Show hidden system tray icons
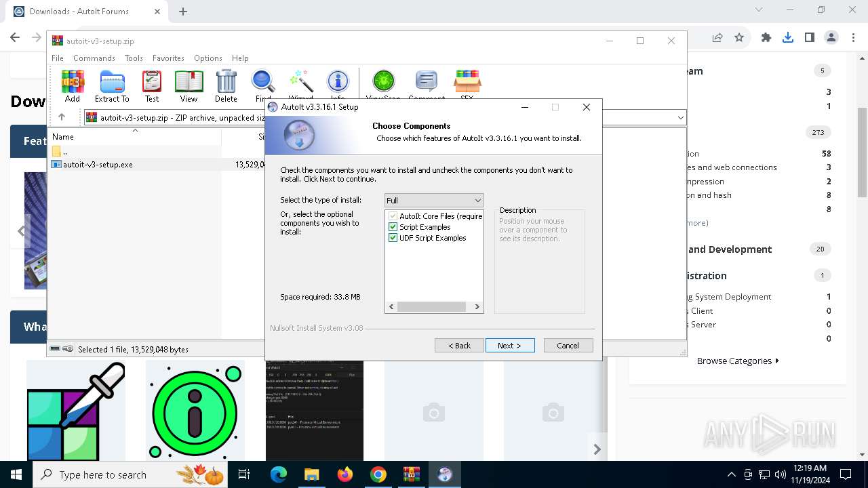Image resolution: width=868 pixels, height=488 pixels. [x=731, y=474]
